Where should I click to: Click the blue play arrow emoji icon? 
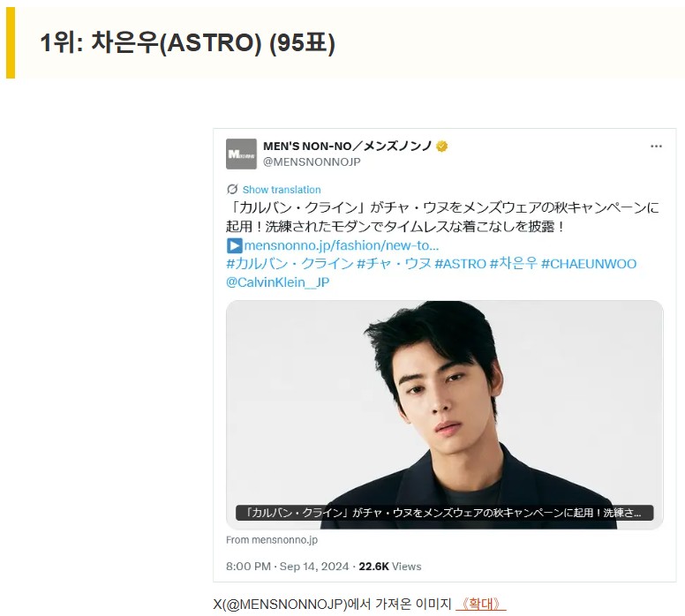[234, 245]
